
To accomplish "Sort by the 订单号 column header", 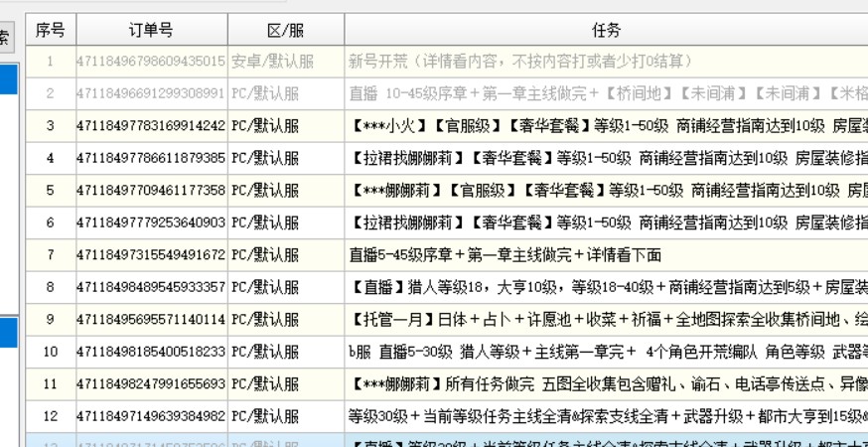I will 151,30.
